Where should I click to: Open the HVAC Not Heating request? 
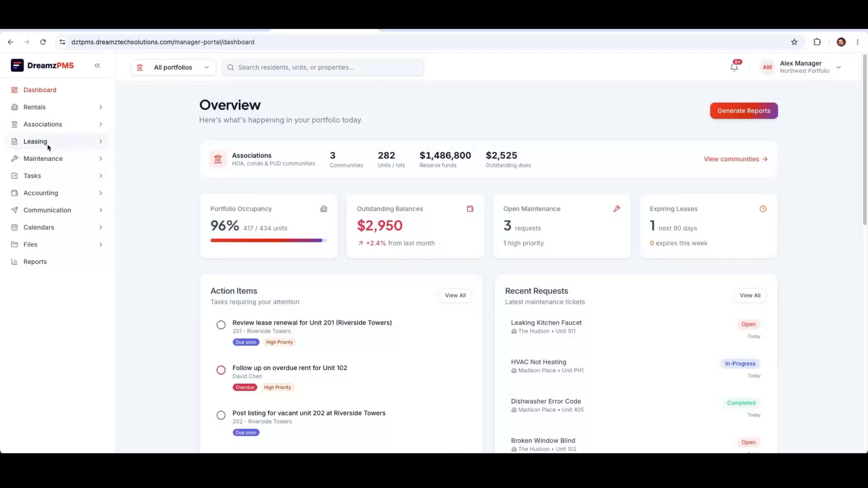point(635,368)
